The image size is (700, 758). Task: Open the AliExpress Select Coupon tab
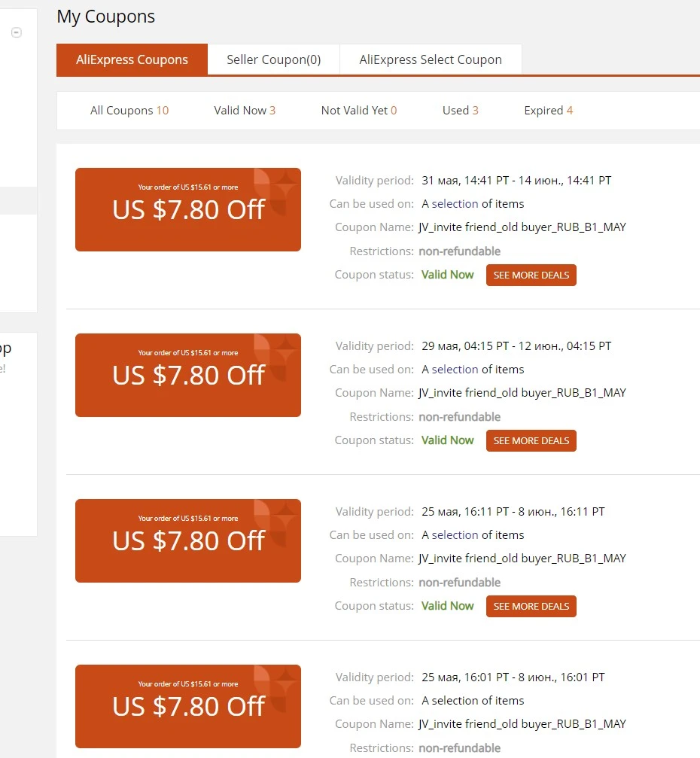click(x=431, y=59)
